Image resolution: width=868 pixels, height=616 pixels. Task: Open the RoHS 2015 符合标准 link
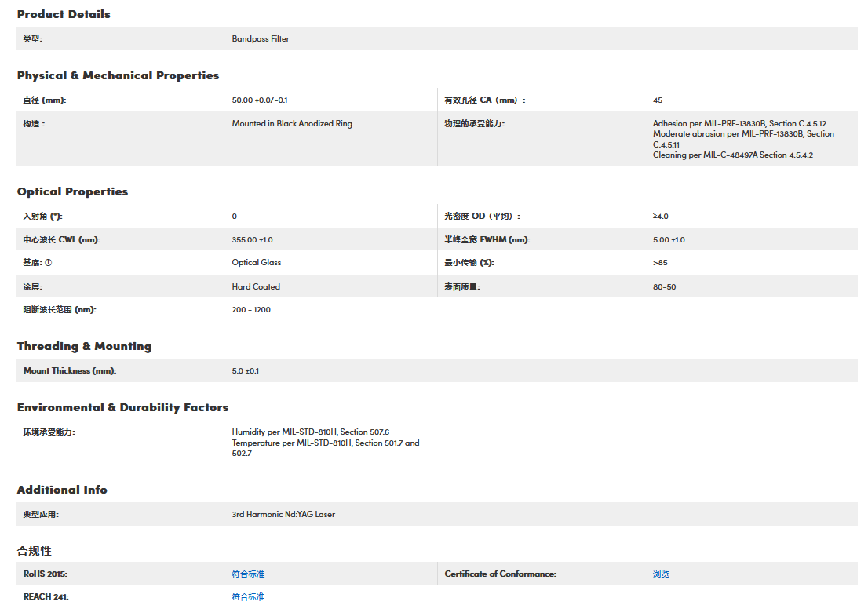[248, 574]
